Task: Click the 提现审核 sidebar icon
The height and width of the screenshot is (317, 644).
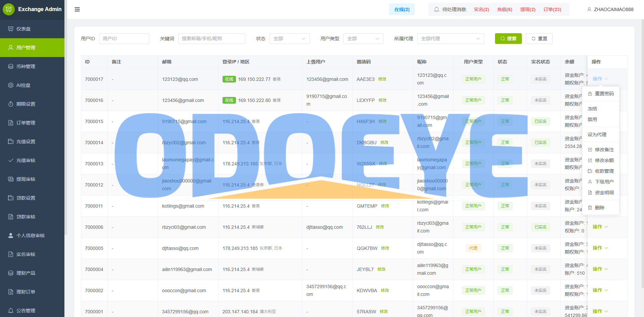Action: point(11,179)
